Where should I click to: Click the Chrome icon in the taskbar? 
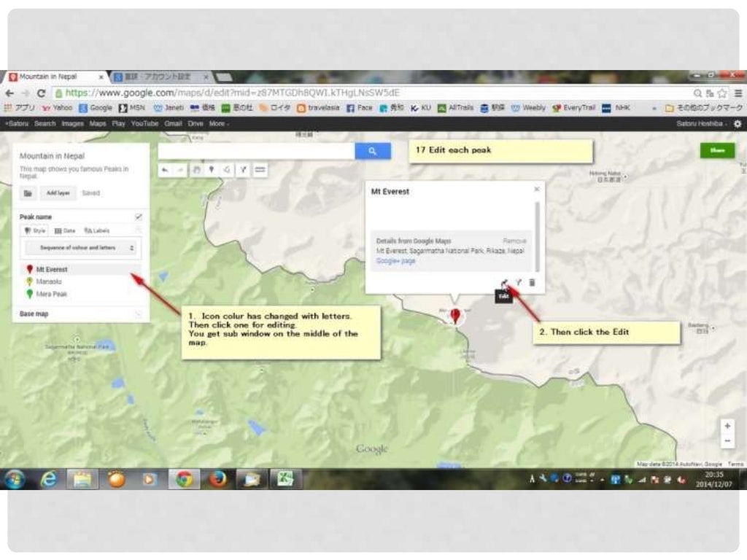[184, 478]
